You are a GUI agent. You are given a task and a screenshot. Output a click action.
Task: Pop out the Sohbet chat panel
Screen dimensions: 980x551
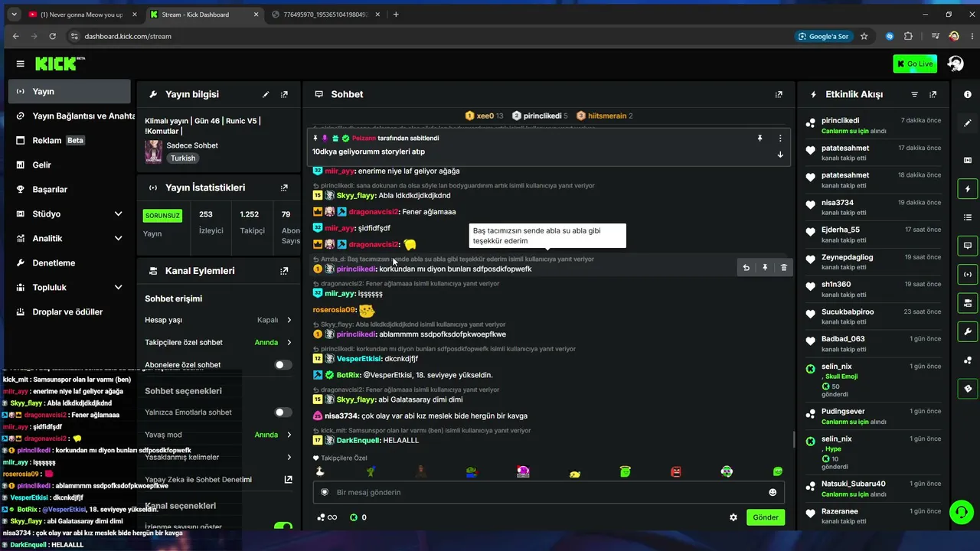click(779, 94)
